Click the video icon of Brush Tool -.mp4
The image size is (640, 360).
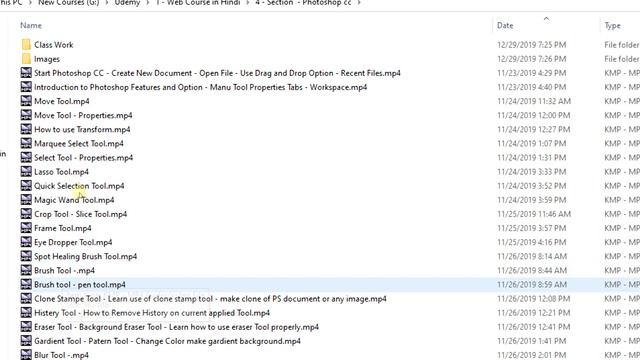pyautogui.click(x=26, y=270)
